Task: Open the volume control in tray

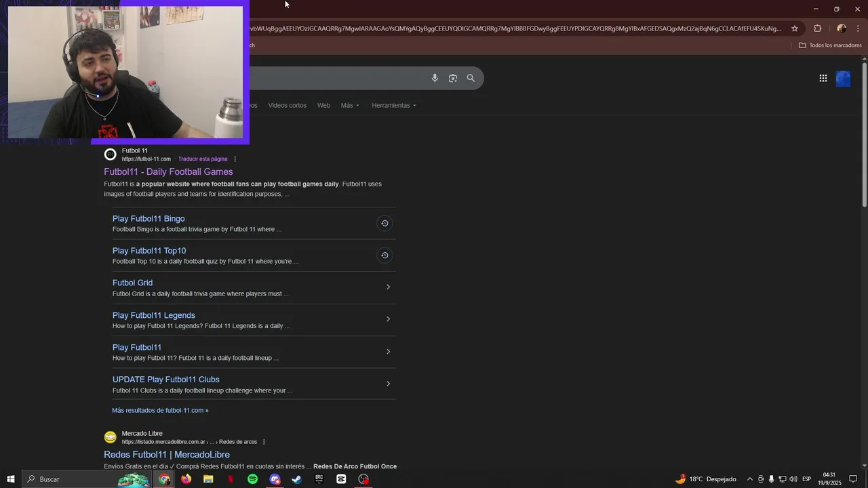Action: click(x=793, y=479)
